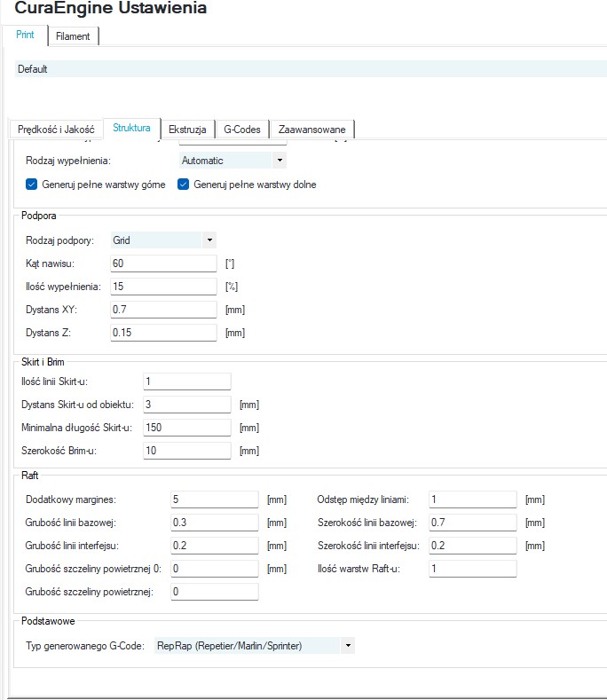607x700 pixels.
Task: Focus the Dystans XY field
Action: [163, 310]
